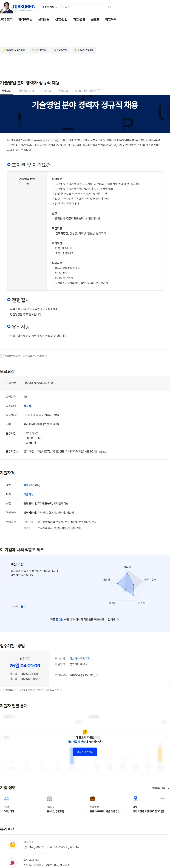Click the 잡코리아 이력서 application form text
The width and height of the screenshot is (170, 868).
[x=79, y=664]
